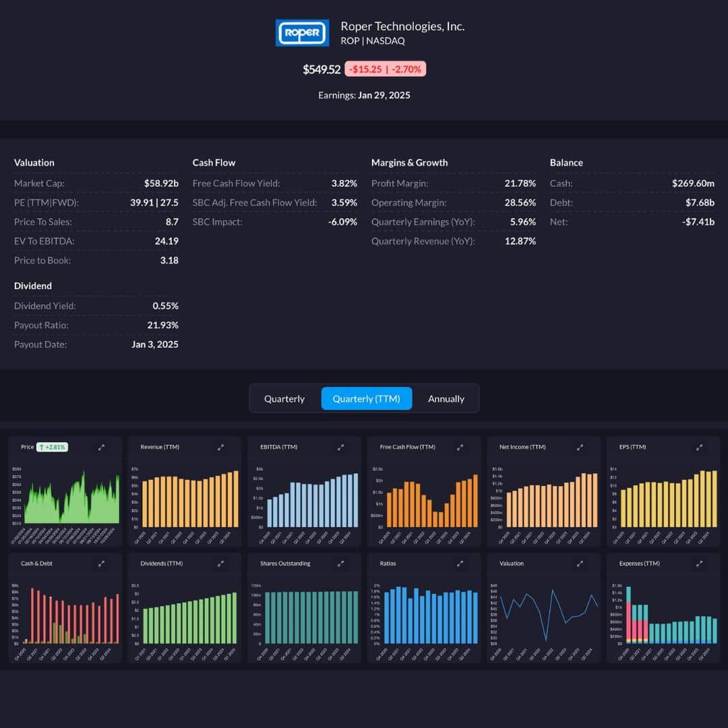Click the Margins & Growth section heading
This screenshot has width=728, height=728.
point(409,162)
